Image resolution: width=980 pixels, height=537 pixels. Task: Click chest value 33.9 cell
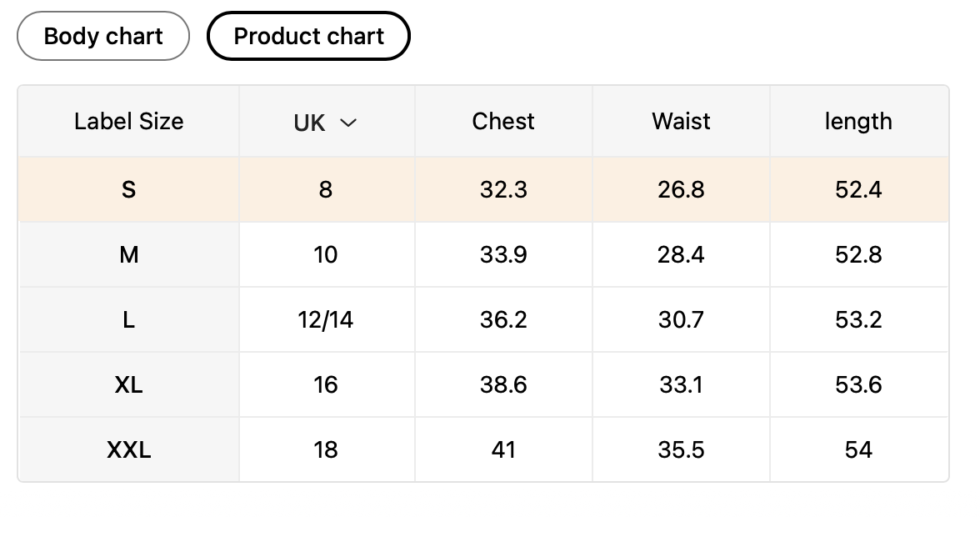pos(503,255)
